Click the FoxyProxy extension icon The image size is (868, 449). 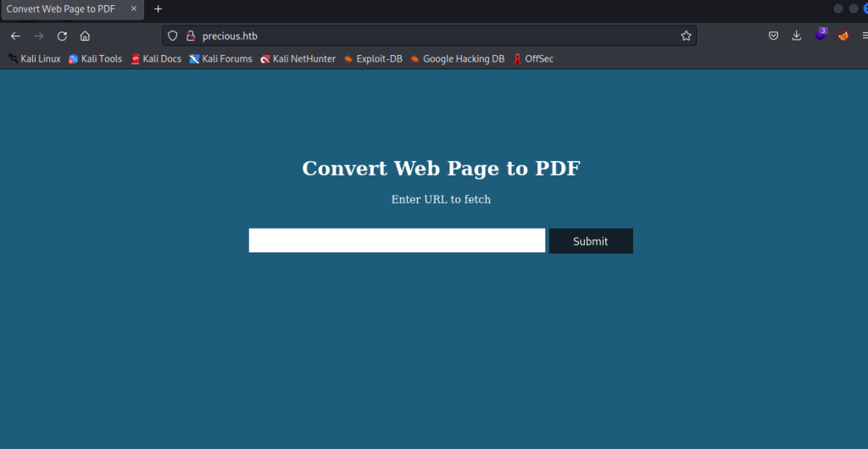point(843,36)
